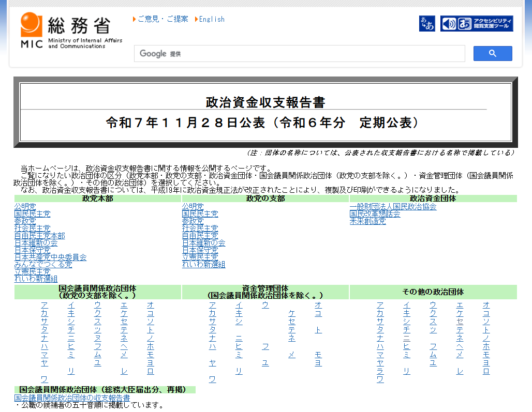
Task: Open みんなでつくる党 link
Action: click(x=43, y=265)
